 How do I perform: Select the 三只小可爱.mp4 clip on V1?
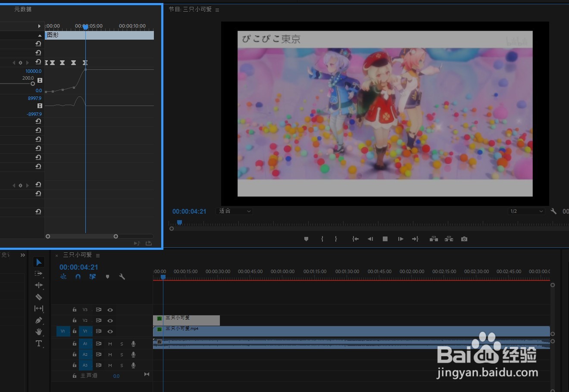(x=351, y=331)
